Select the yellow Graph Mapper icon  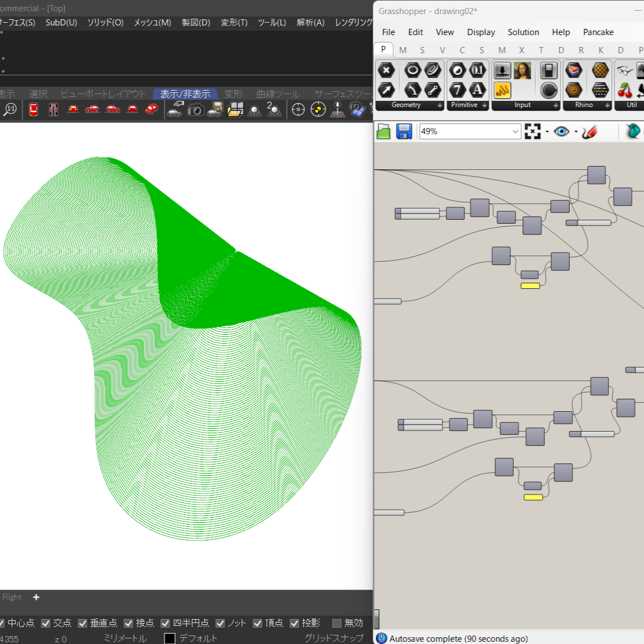[x=502, y=91]
